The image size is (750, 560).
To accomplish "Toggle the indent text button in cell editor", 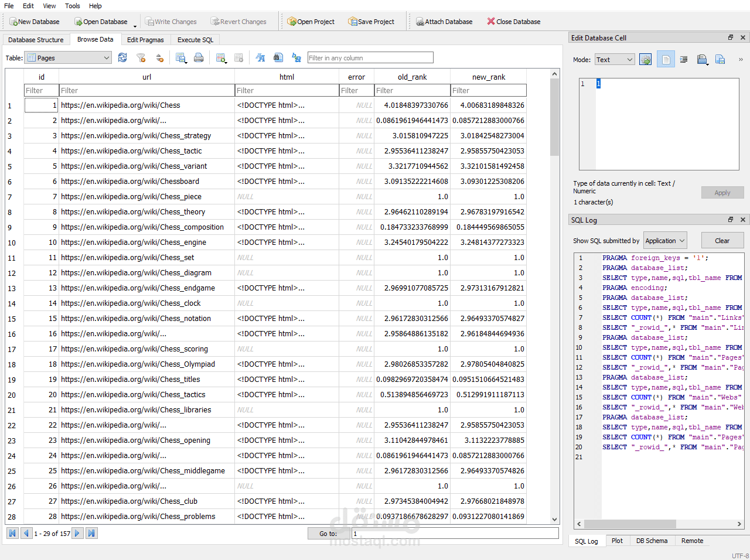I will (x=684, y=60).
